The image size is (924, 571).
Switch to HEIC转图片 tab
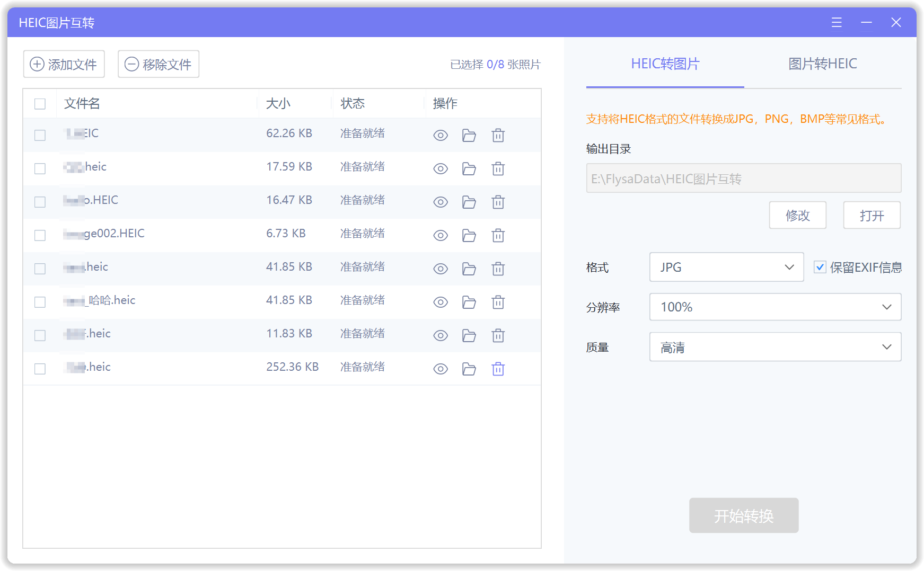coord(665,64)
